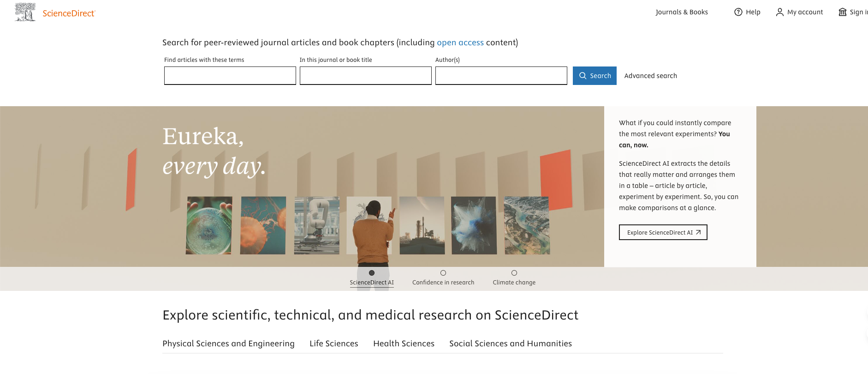The image size is (868, 374).
Task: Open Social Sciences and Humanities tab
Action: 511,344
